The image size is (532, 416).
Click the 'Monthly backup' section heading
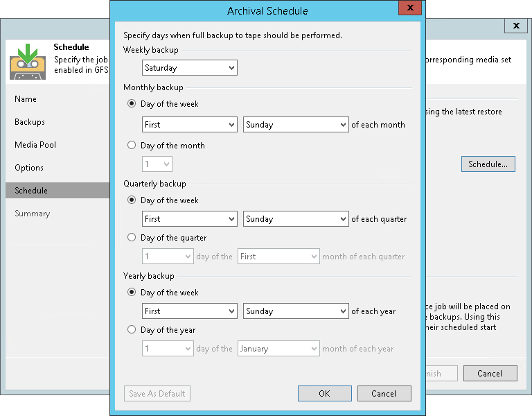[153, 87]
